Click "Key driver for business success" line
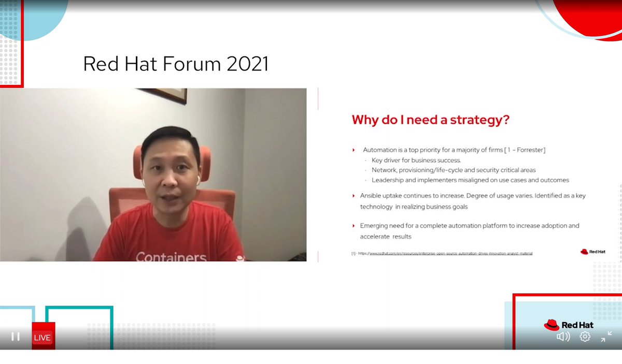This screenshot has width=622, height=364. pyautogui.click(x=416, y=160)
